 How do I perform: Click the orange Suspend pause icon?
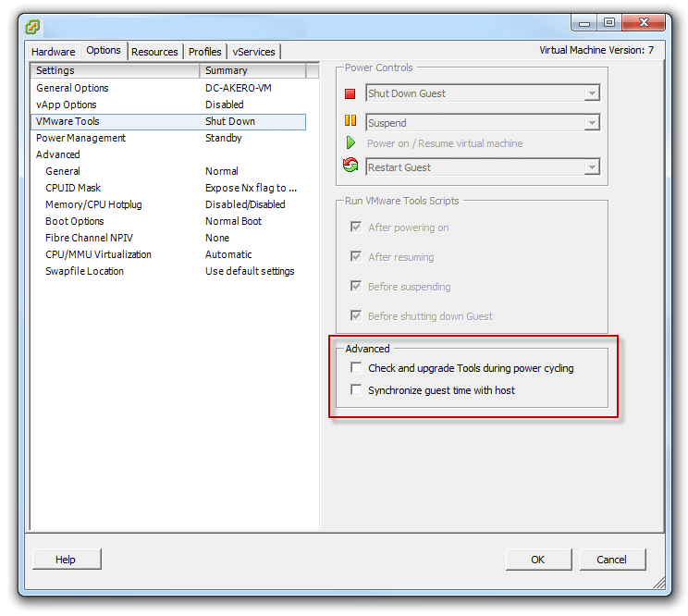click(350, 120)
